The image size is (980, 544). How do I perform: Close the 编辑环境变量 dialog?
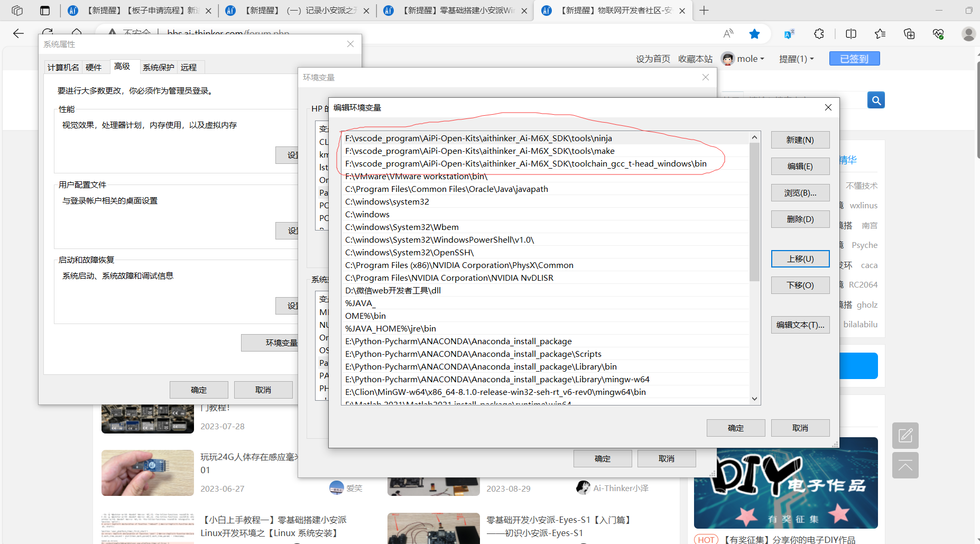point(828,107)
